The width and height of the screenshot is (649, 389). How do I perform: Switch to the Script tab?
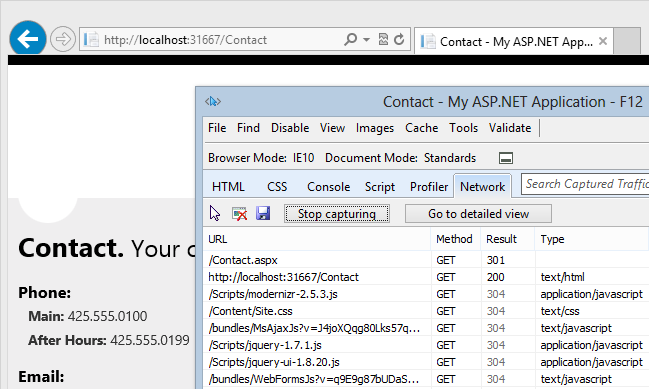380,187
